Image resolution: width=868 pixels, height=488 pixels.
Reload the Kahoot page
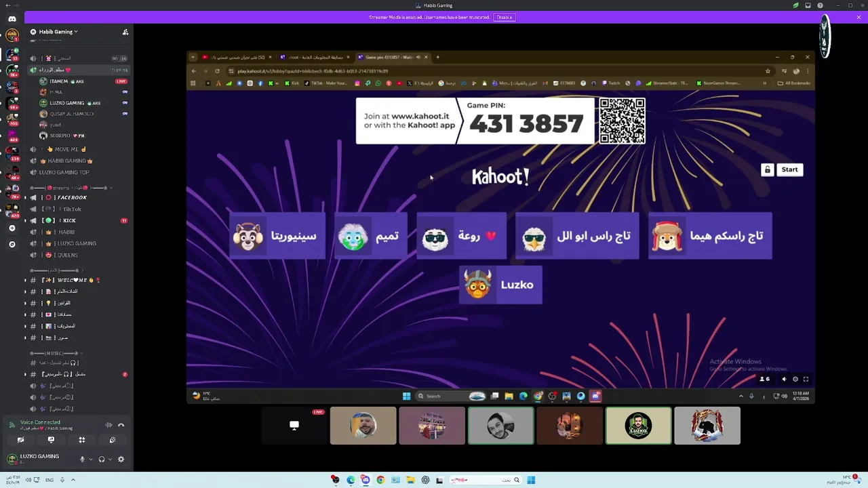[217, 70]
